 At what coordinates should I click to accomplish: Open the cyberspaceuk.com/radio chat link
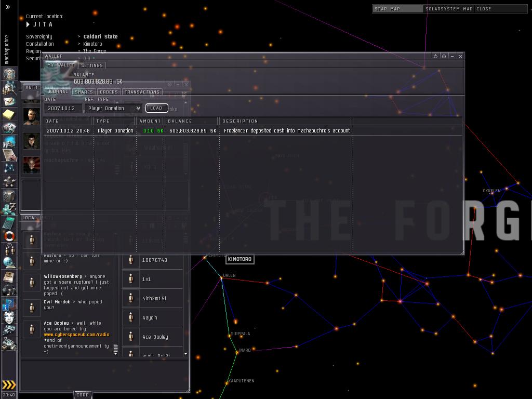click(76, 335)
